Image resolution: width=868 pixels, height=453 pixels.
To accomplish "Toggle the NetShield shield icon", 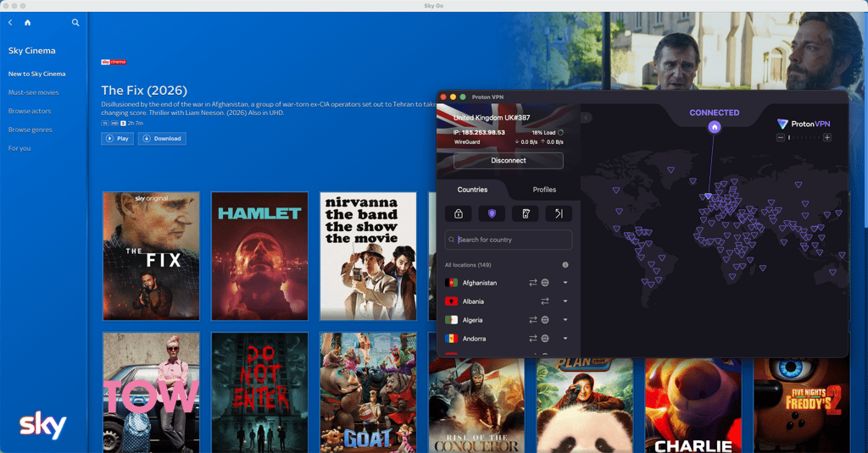I will pos(492,213).
